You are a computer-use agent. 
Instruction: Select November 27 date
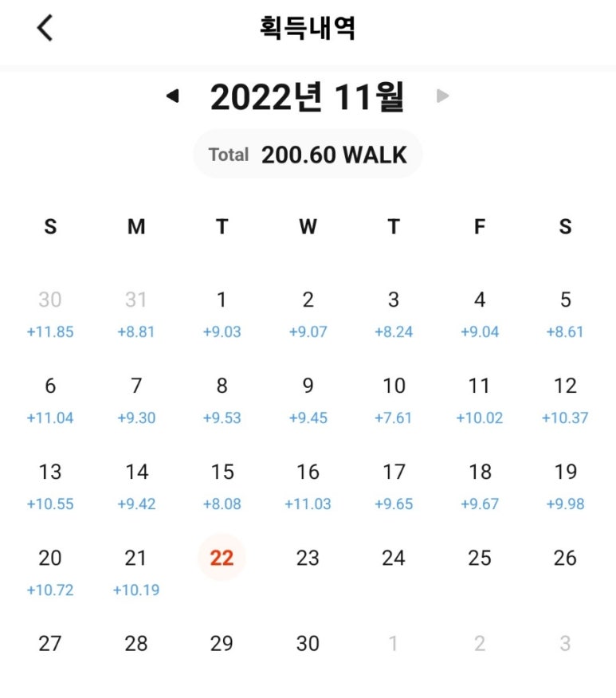pos(50,644)
